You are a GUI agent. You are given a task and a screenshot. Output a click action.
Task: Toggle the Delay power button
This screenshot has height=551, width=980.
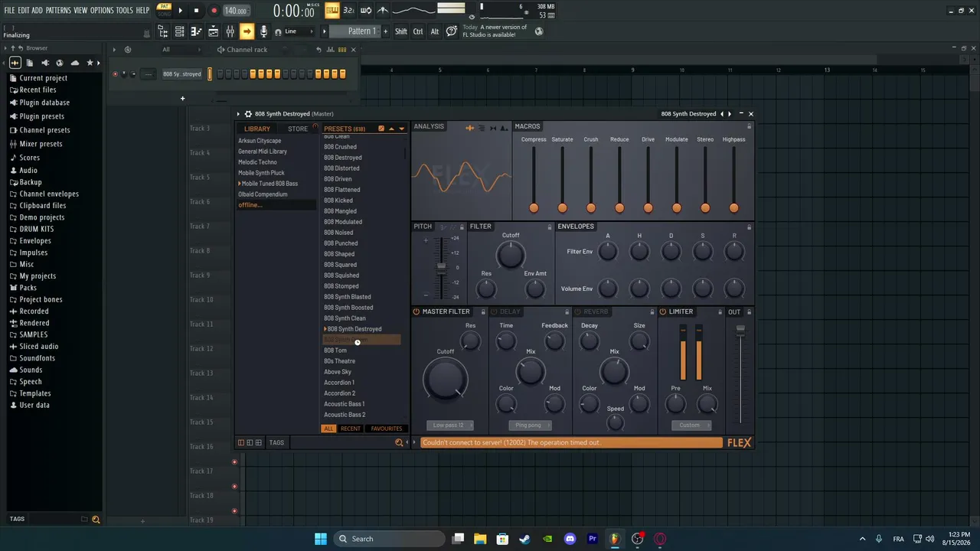point(495,311)
